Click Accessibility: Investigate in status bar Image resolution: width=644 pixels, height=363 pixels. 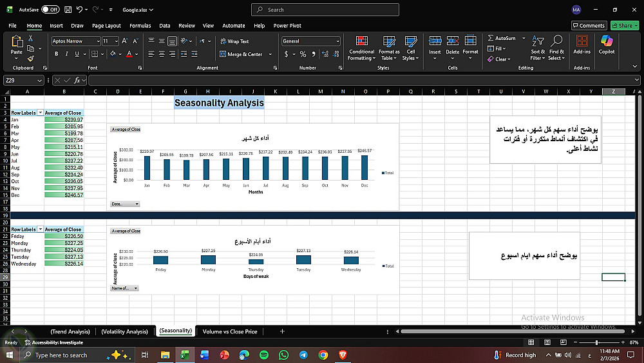point(54,342)
